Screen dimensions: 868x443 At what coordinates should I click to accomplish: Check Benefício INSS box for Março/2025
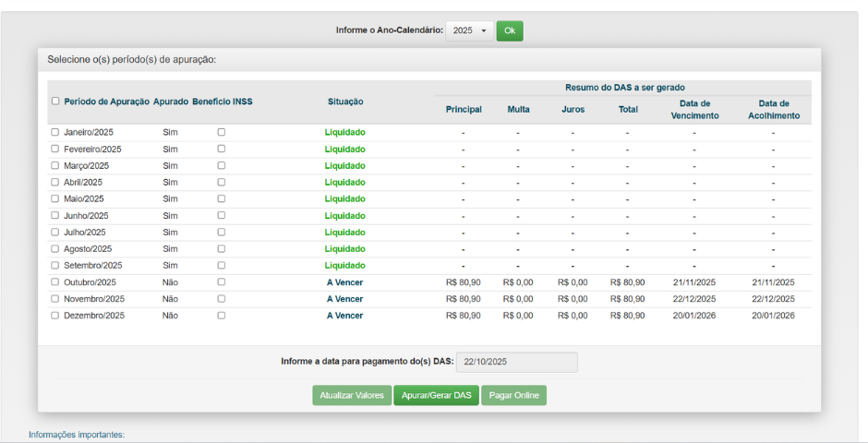tap(221, 166)
